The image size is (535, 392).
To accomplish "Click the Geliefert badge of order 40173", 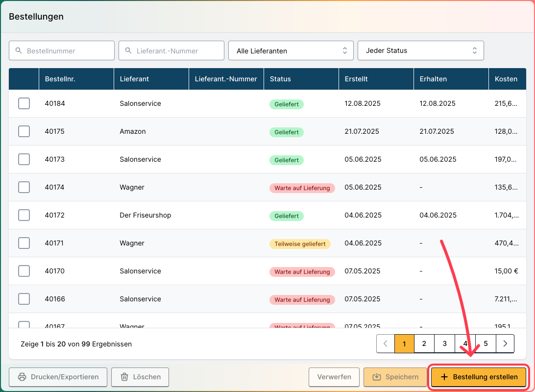I will (287, 160).
